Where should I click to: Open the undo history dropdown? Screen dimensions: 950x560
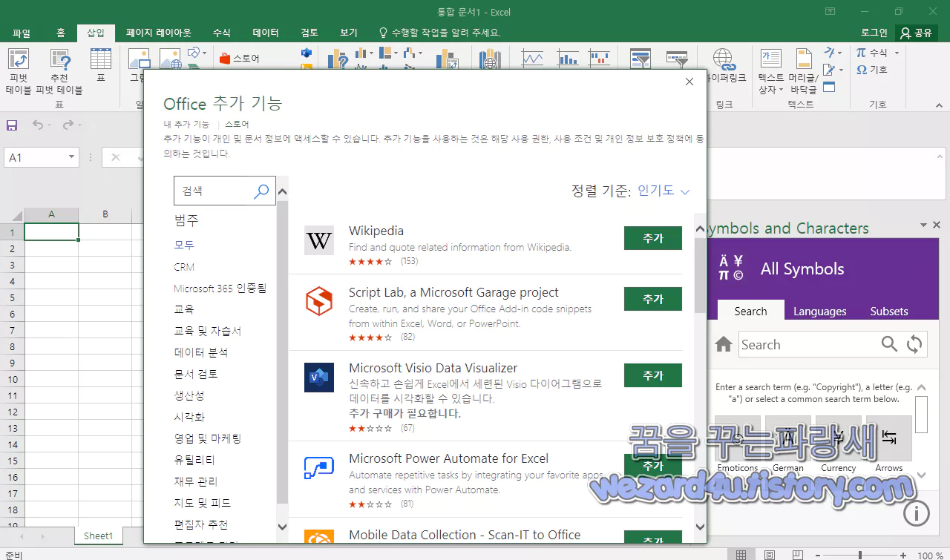click(x=50, y=125)
